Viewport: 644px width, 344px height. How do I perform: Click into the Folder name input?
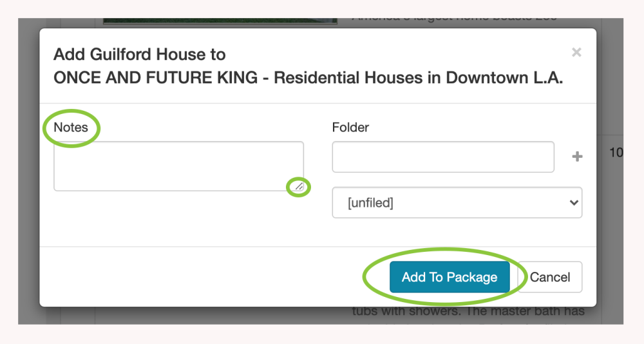pos(443,157)
